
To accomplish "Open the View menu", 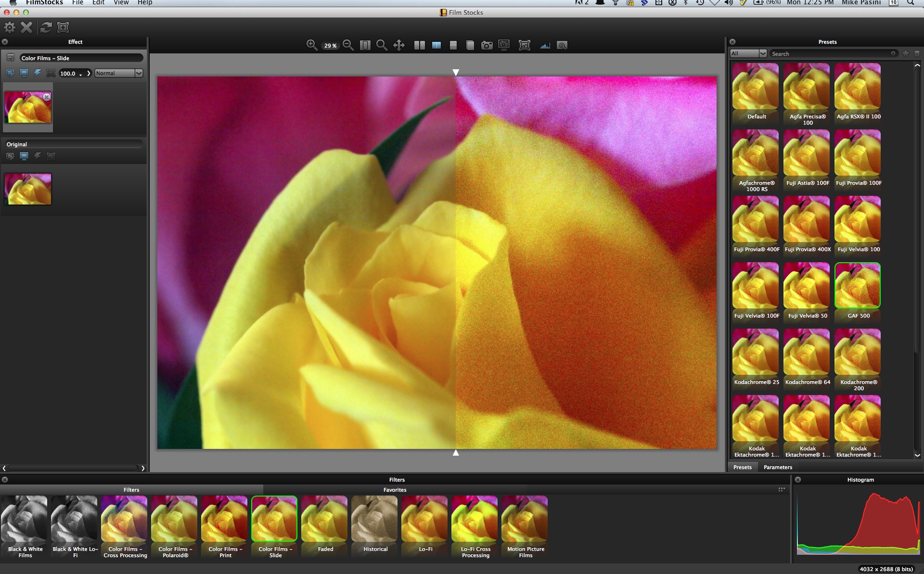I will (121, 2).
